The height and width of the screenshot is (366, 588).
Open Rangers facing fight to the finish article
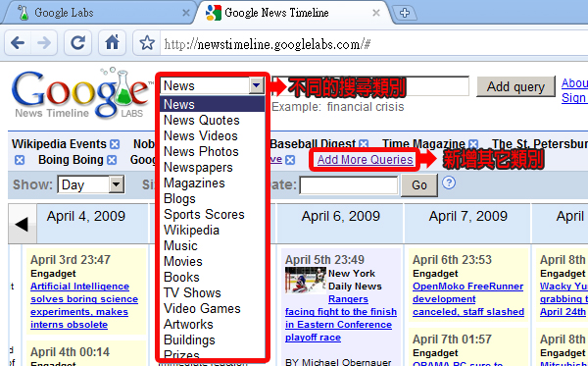pyautogui.click(x=340, y=318)
